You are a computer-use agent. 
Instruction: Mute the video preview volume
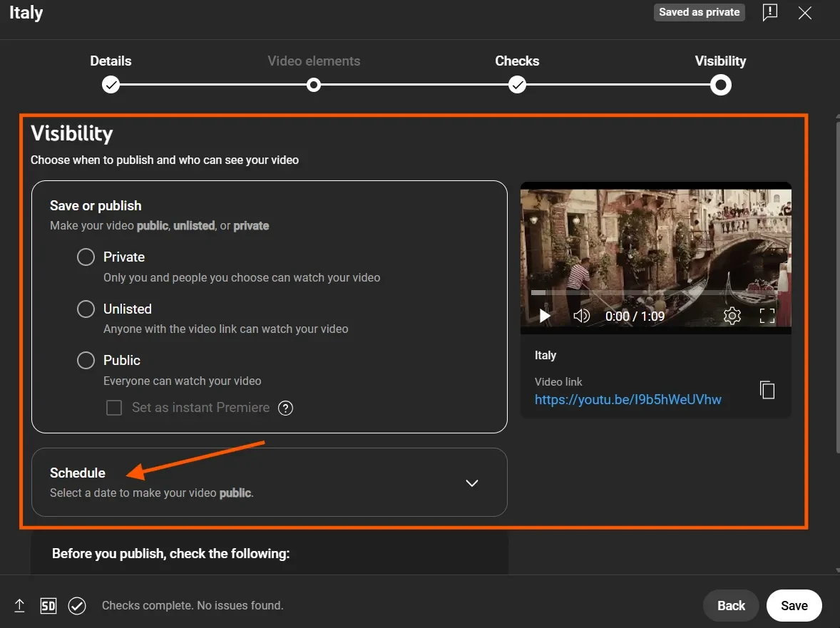(581, 316)
